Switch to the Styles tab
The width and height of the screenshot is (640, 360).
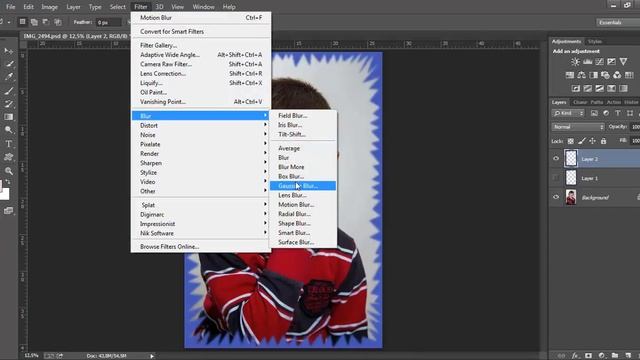pos(595,42)
